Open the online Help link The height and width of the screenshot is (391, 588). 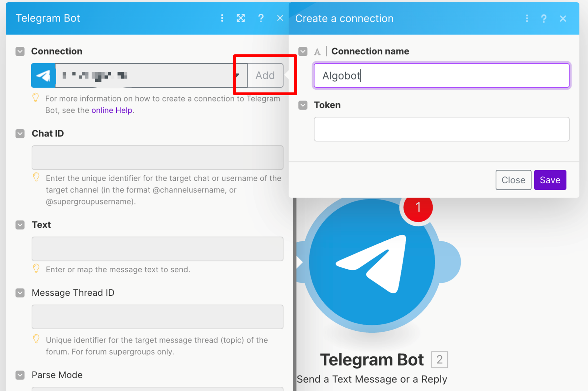pos(112,110)
